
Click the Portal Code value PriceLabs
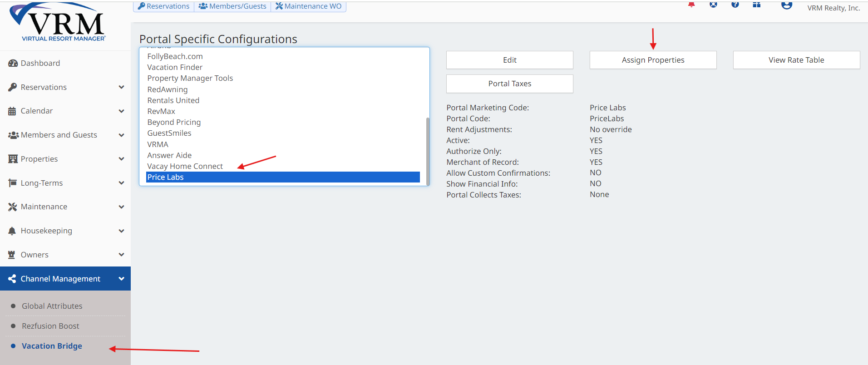607,118
